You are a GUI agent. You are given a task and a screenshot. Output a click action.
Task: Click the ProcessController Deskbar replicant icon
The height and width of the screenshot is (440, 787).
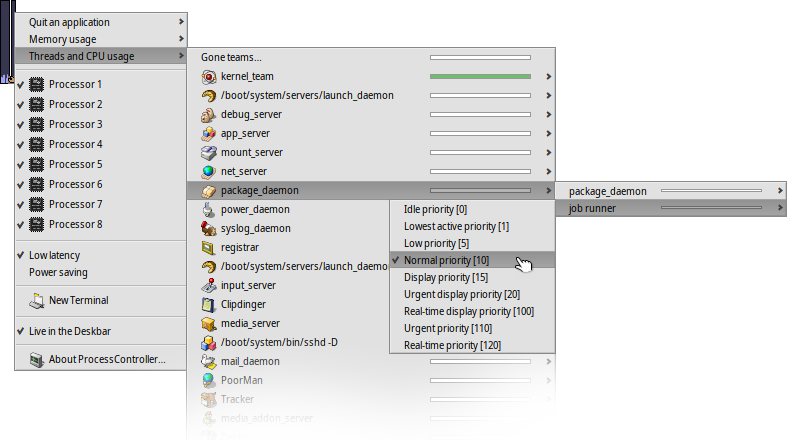pos(8,42)
